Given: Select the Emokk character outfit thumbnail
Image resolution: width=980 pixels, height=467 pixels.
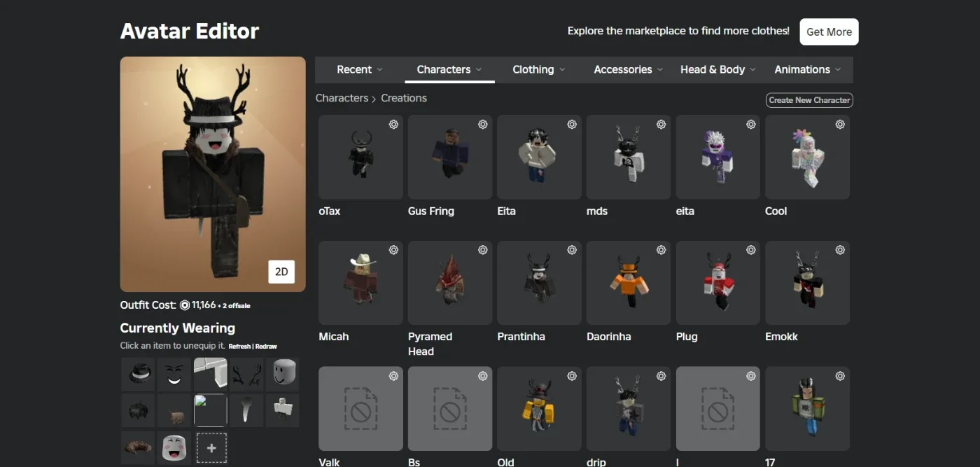Looking at the screenshot, I should 807,283.
